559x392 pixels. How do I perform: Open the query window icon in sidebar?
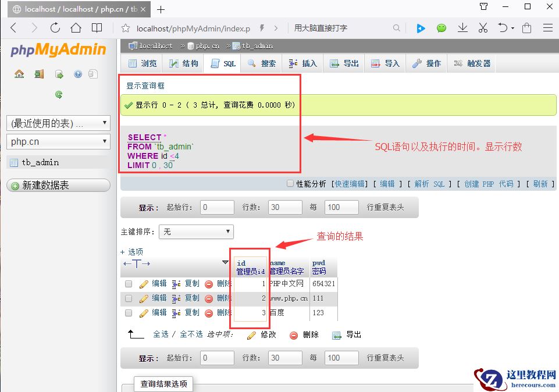point(59,74)
